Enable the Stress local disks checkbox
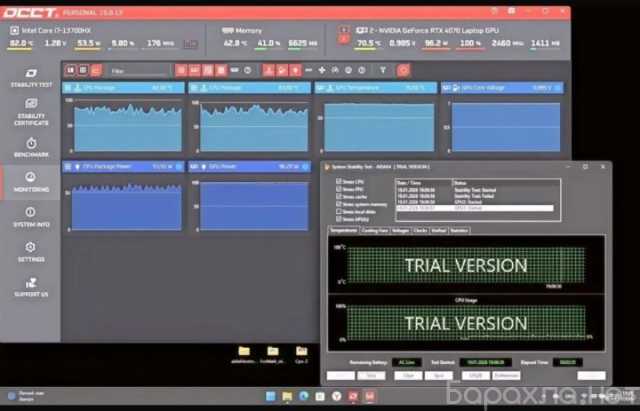640x411 pixels. pos(337,212)
